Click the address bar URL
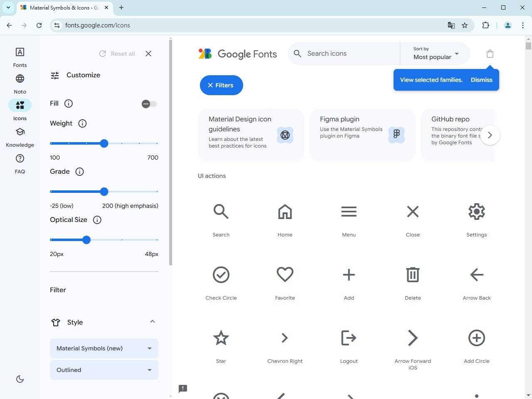 point(98,25)
